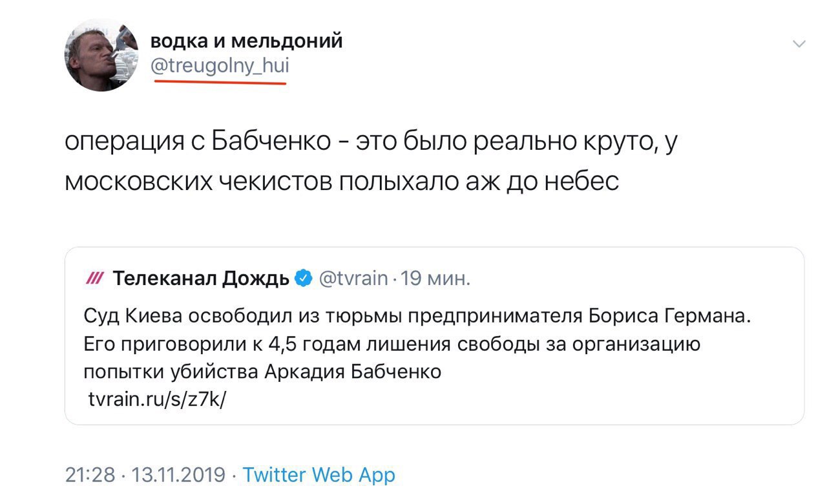Open the tweet options chevron menu
827x504 pixels.
point(799,44)
